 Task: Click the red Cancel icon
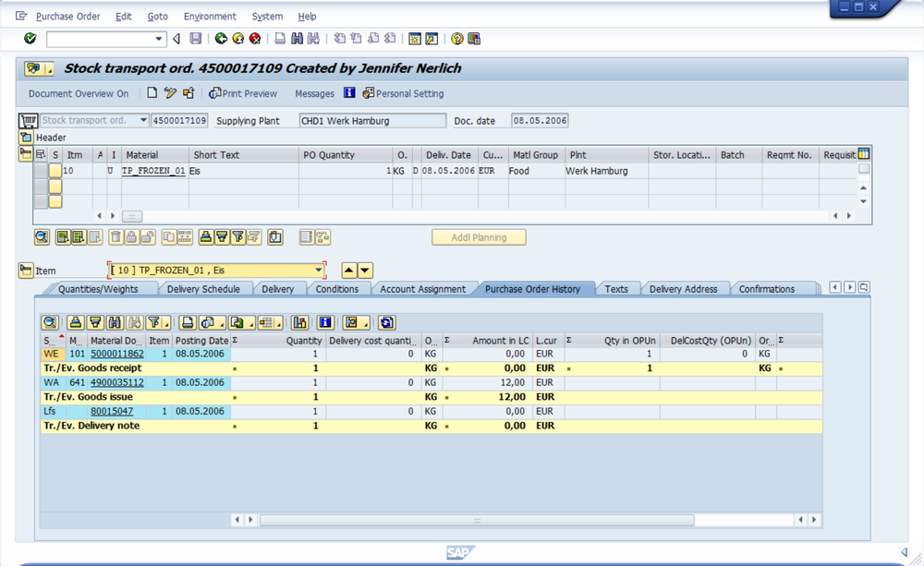[x=255, y=39]
